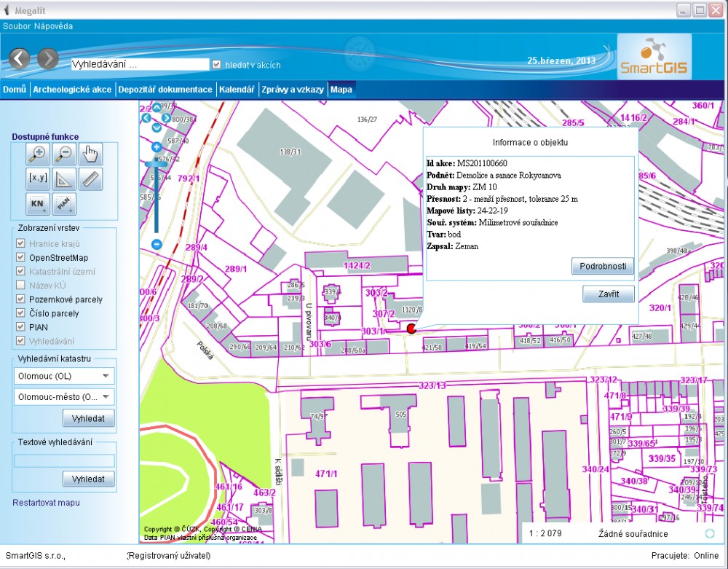The width and height of the screenshot is (728, 569).
Task: Click the PIAN selection tool
Action: pyautogui.click(x=65, y=204)
